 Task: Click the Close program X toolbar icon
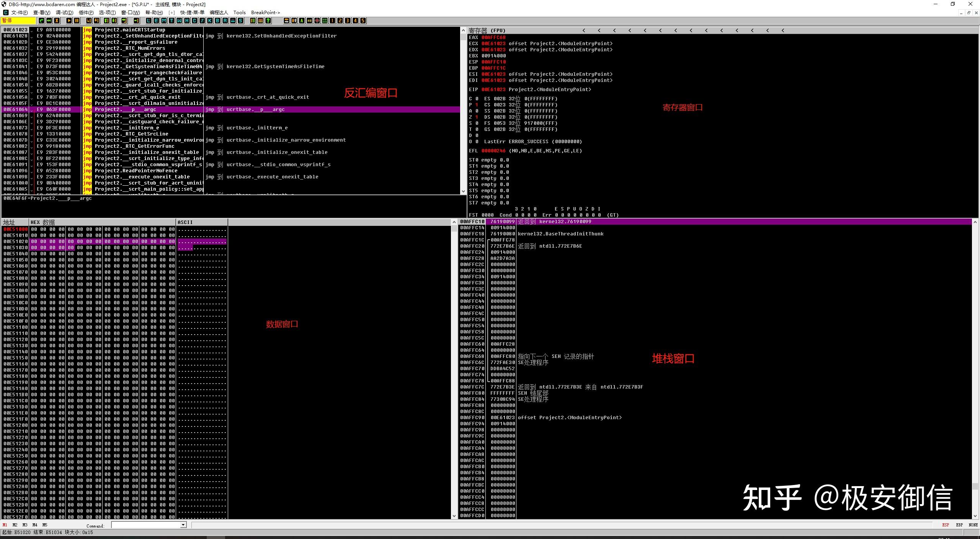(x=57, y=21)
